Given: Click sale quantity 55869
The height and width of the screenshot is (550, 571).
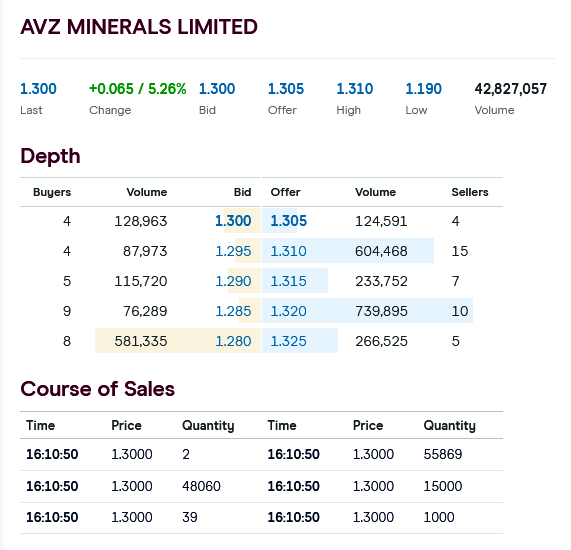Looking at the screenshot, I should point(443,454).
